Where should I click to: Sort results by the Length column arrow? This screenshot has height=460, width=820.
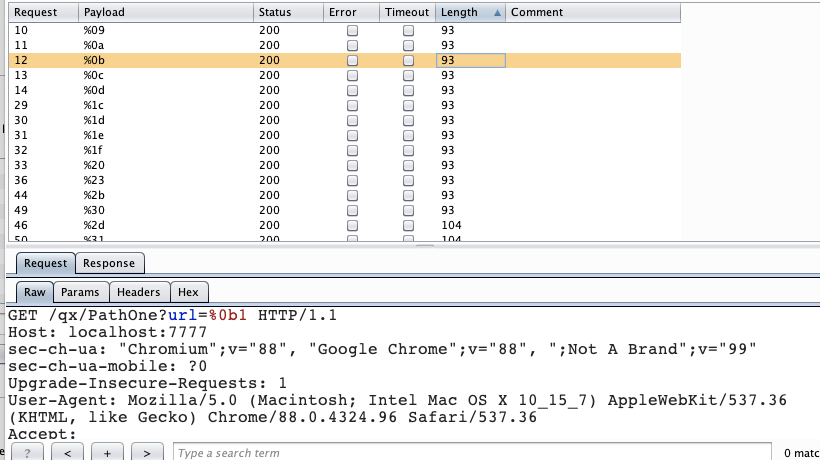[x=497, y=13]
